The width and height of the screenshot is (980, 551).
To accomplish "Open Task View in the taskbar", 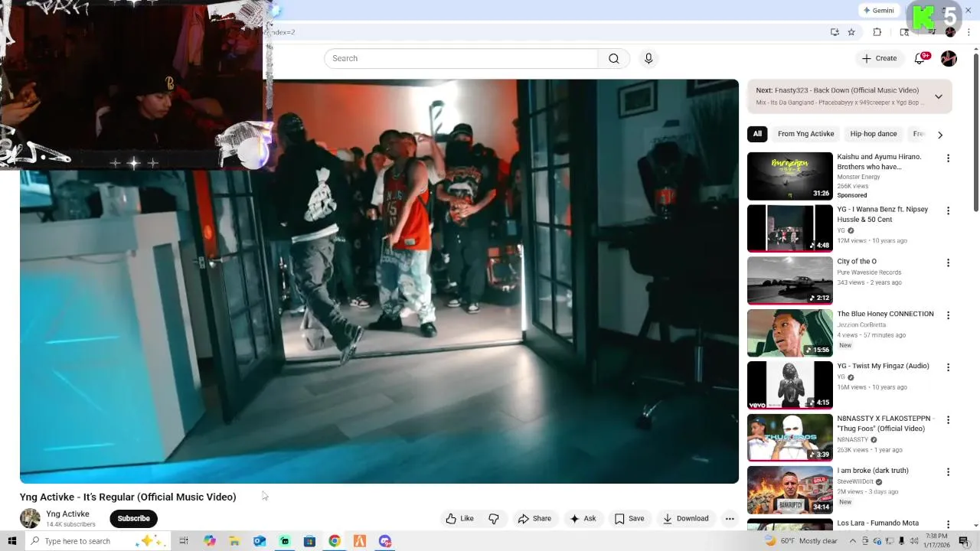I will [x=184, y=541].
